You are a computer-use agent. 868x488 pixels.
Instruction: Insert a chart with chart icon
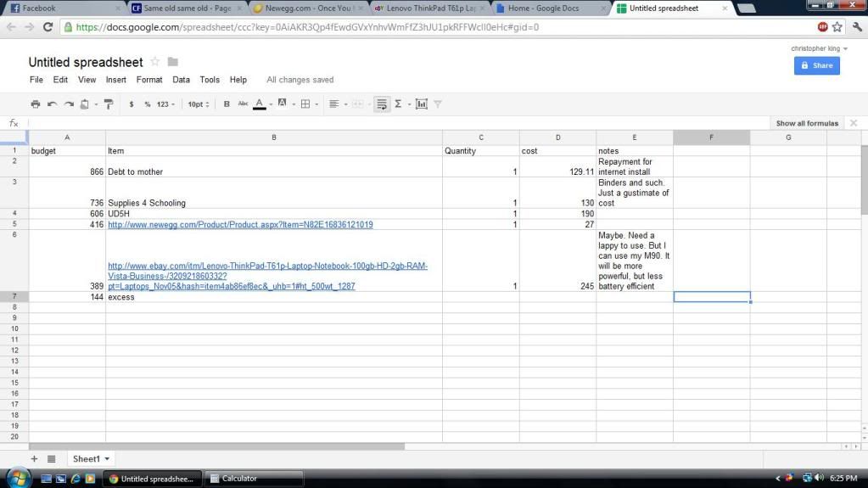(x=421, y=104)
